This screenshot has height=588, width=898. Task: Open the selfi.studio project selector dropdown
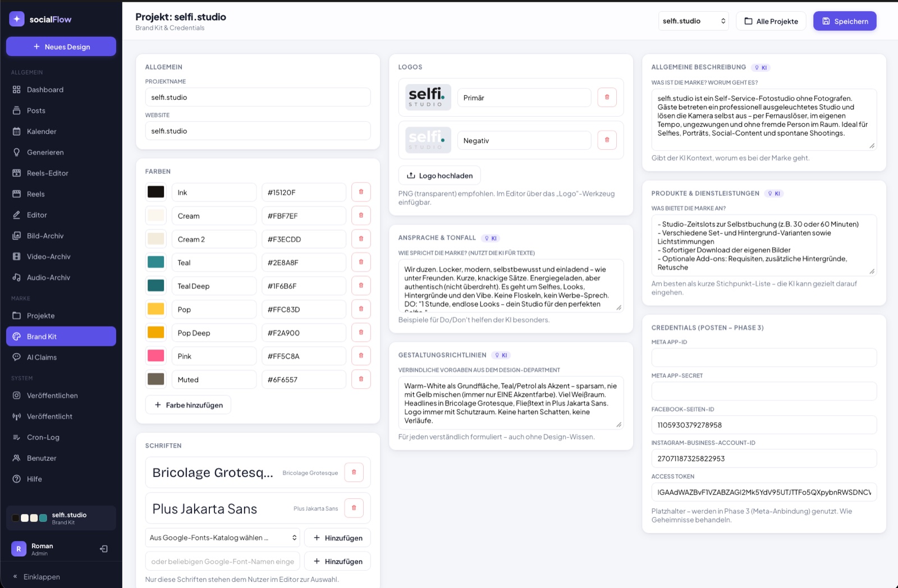pos(693,21)
